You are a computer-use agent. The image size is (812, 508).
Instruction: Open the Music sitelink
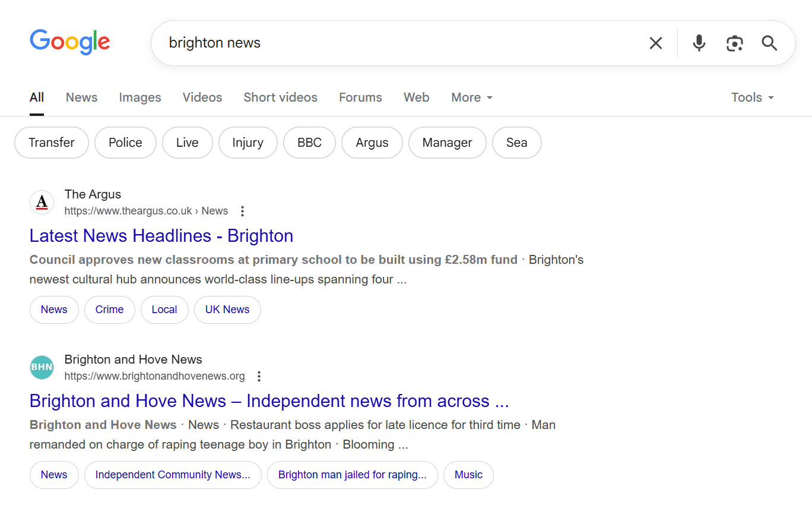point(468,475)
